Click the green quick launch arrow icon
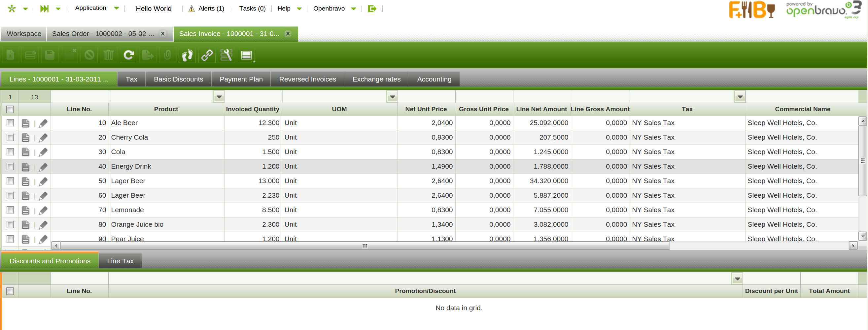This screenshot has height=330, width=868. [x=44, y=9]
